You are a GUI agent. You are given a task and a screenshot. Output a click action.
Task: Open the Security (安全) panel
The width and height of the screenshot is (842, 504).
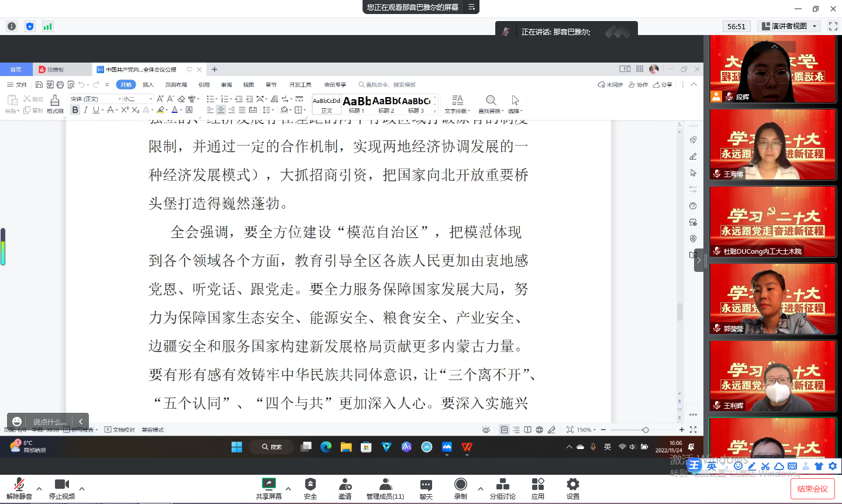pos(310,488)
